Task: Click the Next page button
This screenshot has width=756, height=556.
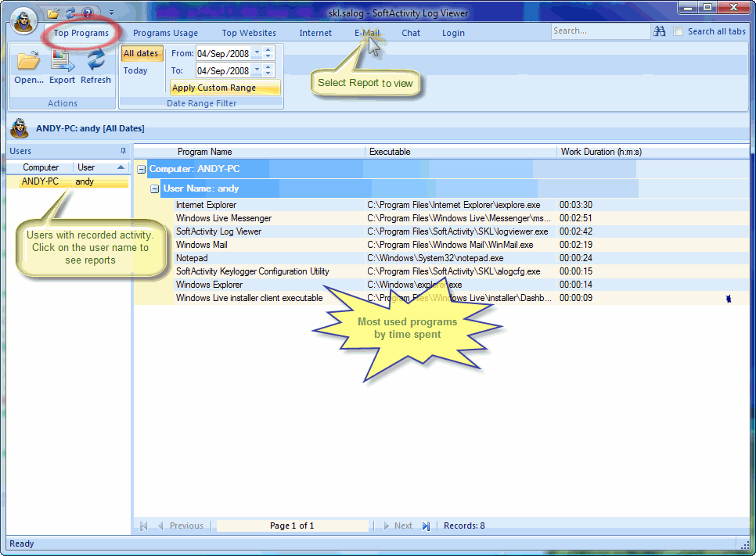Action: (398, 526)
